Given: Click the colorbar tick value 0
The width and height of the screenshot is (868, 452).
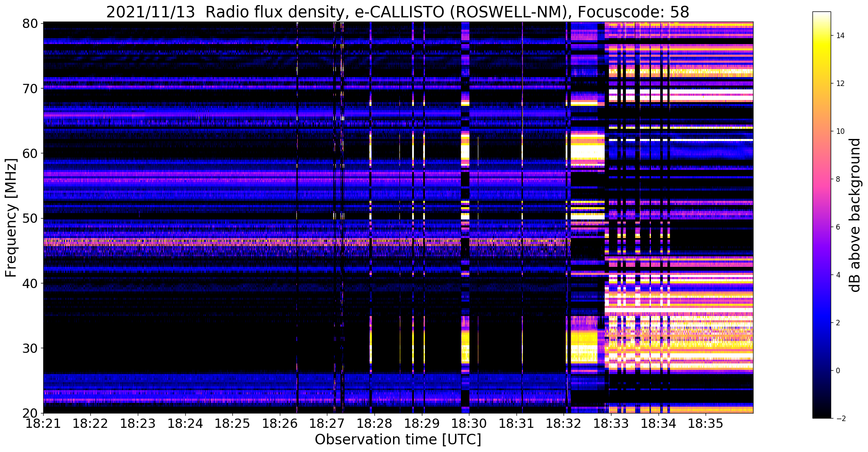Looking at the screenshot, I should pyautogui.click(x=837, y=371).
